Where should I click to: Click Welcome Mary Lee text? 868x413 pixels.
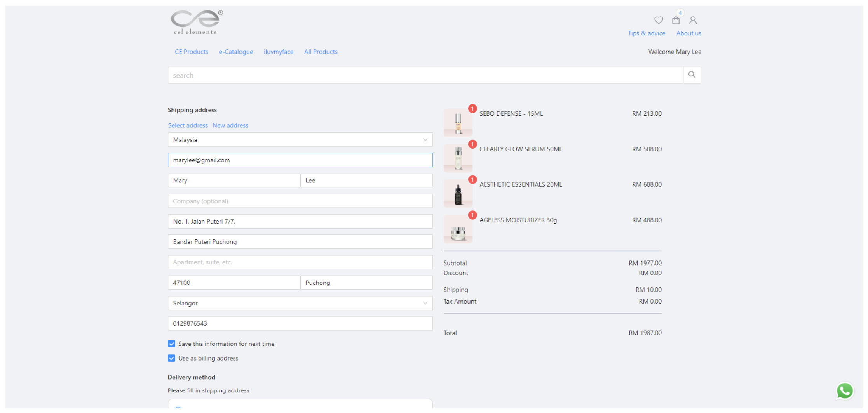point(675,52)
